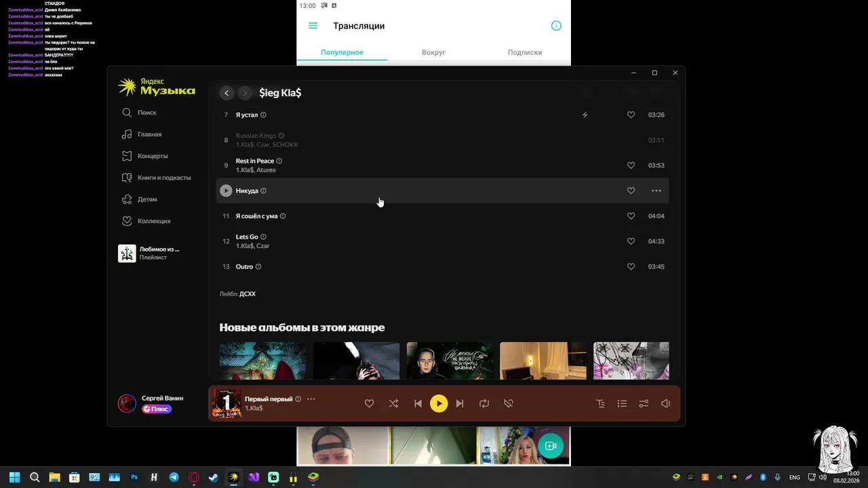Navigate back with the left arrow button
868x488 pixels.
click(x=226, y=93)
